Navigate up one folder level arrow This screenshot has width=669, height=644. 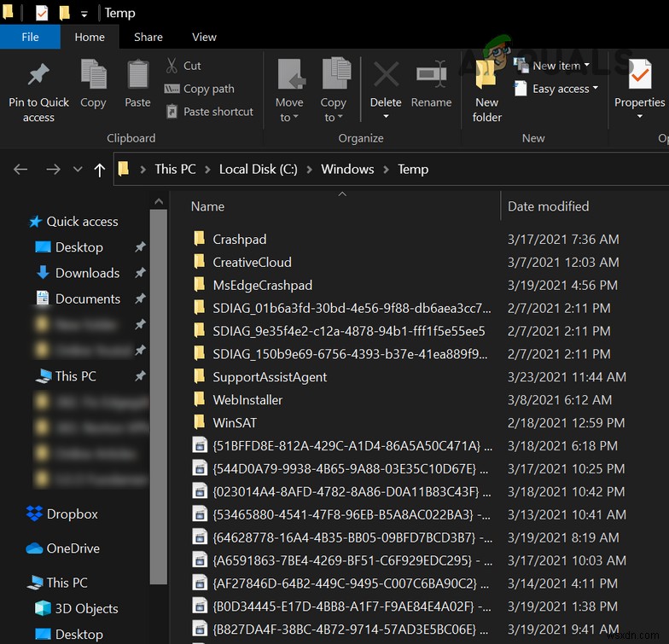(100, 170)
